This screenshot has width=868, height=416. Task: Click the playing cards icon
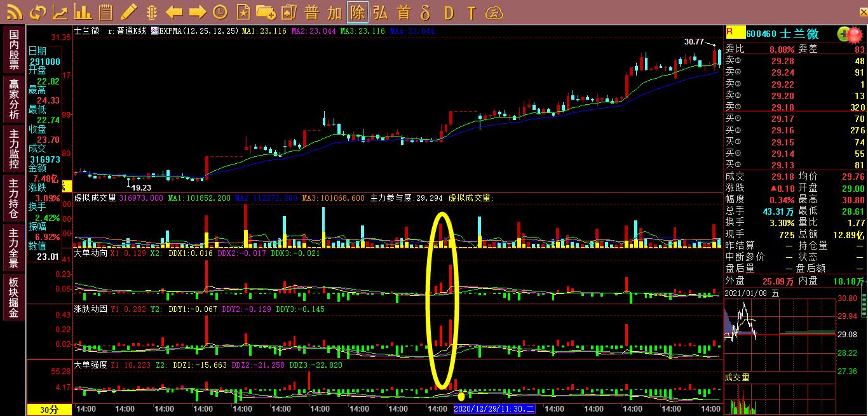[288, 11]
